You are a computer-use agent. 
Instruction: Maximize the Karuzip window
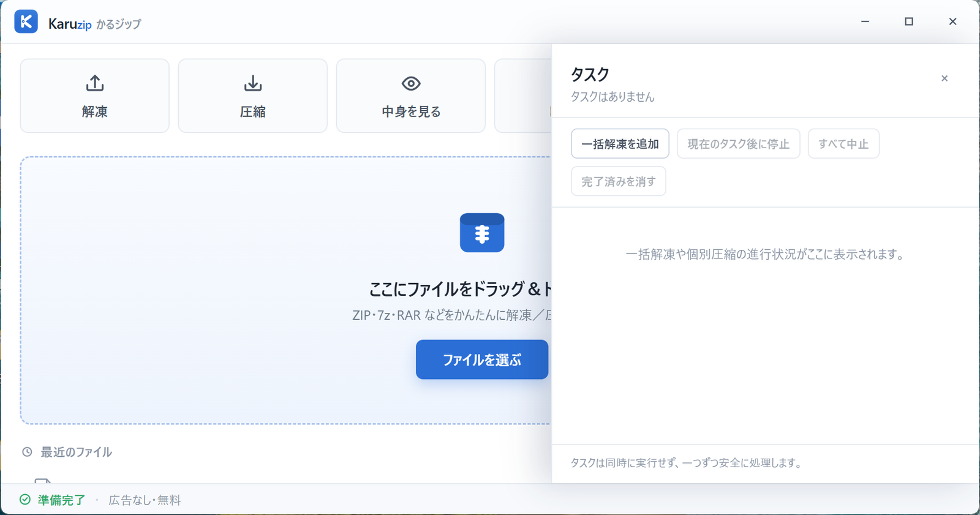pyautogui.click(x=909, y=21)
